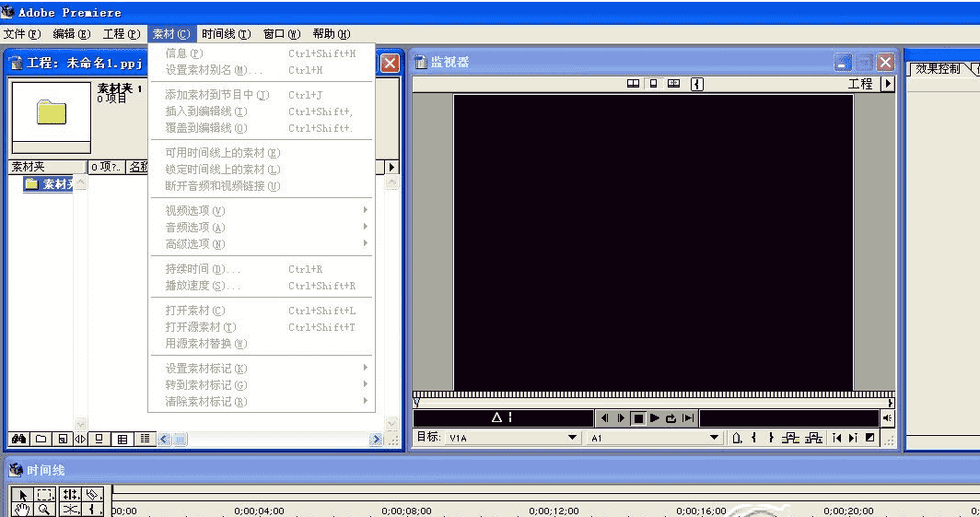Open the A1 target audio track dropdown
The width and height of the screenshot is (980, 517).
coord(715,438)
